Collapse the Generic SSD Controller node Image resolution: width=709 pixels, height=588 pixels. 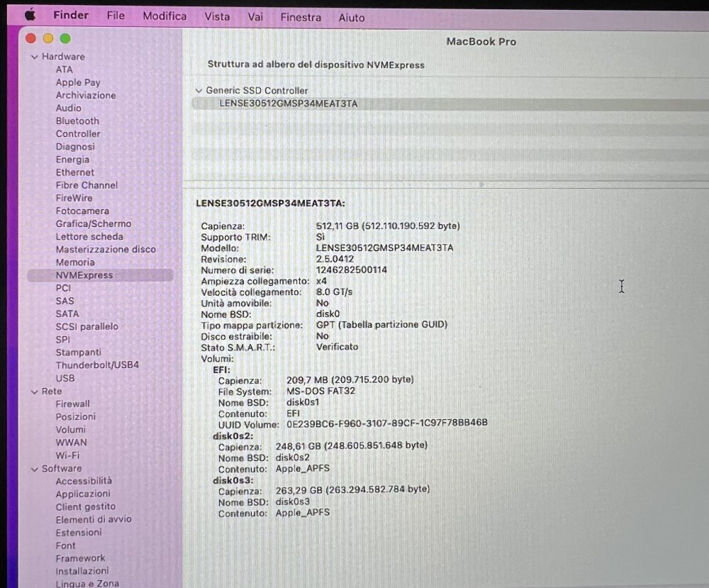pyautogui.click(x=199, y=91)
